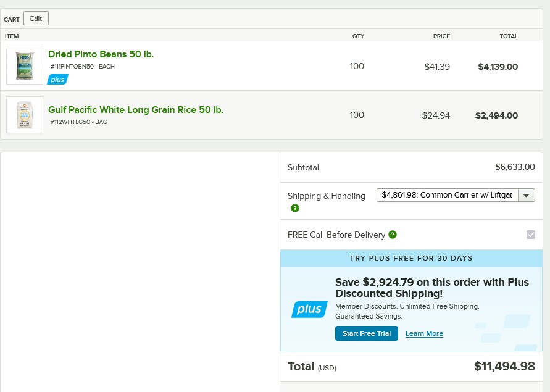The width and height of the screenshot is (550, 392).
Task: Click the Plus logo in the trial banner
Action: coord(309,309)
